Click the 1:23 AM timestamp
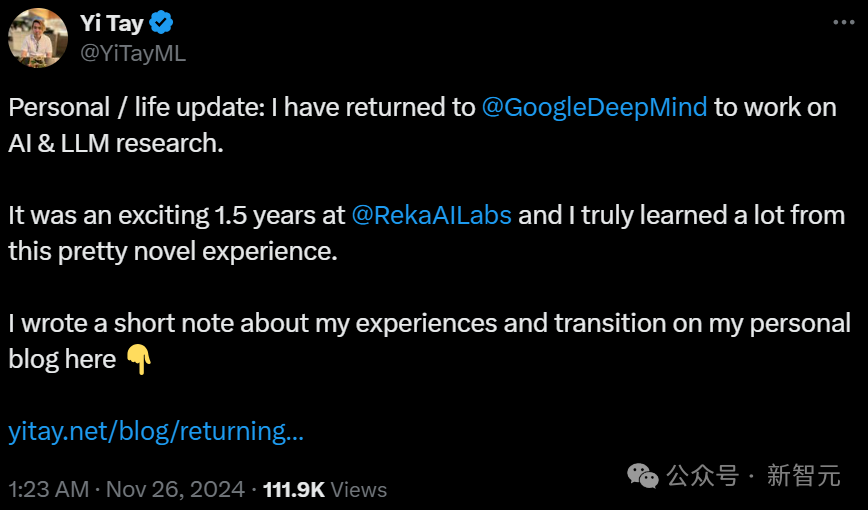 [47, 489]
